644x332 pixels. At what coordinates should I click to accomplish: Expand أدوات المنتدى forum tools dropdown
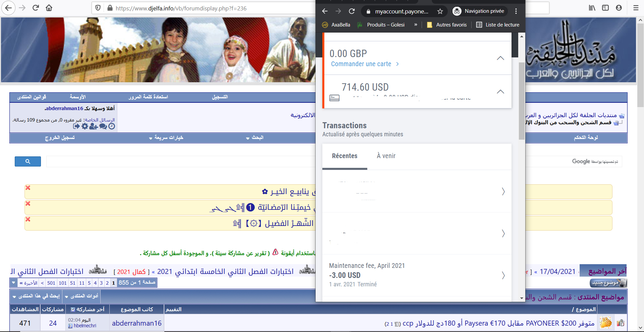point(82,296)
